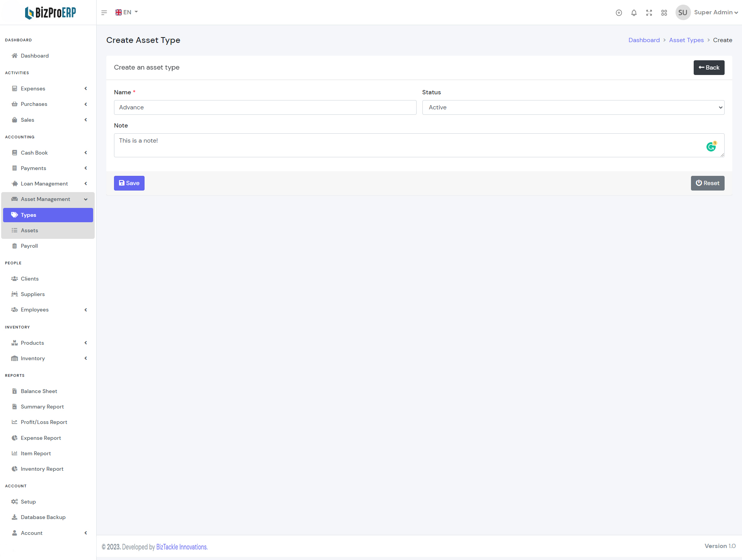The image size is (742, 560).
Task: Open the EN language dropdown
Action: pos(127,12)
